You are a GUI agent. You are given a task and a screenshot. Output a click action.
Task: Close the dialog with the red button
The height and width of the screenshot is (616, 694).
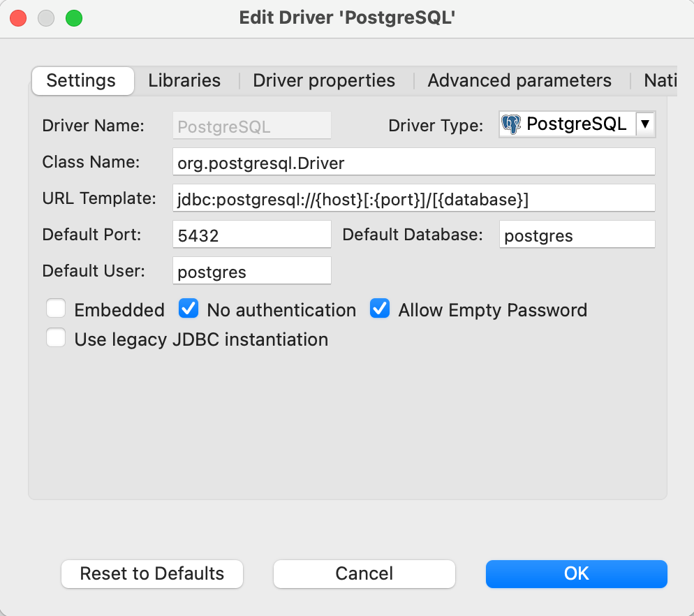point(18,18)
